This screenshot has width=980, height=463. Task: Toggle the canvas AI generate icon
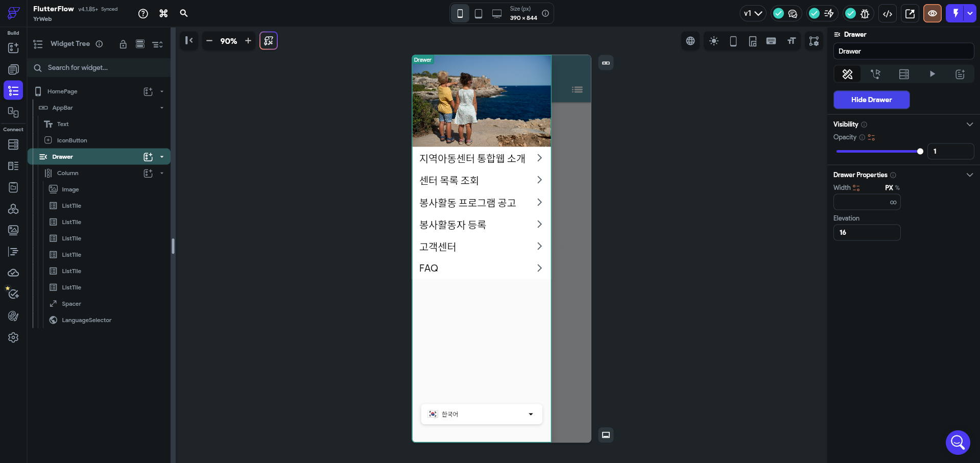tap(269, 41)
